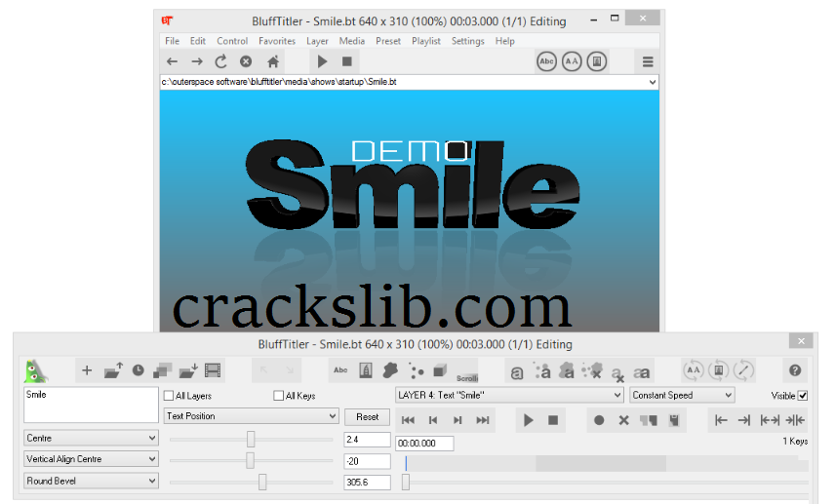Screen dimensions: 835x504
Task: Uncheck the Visible checkbox
Action: pyautogui.click(x=803, y=396)
